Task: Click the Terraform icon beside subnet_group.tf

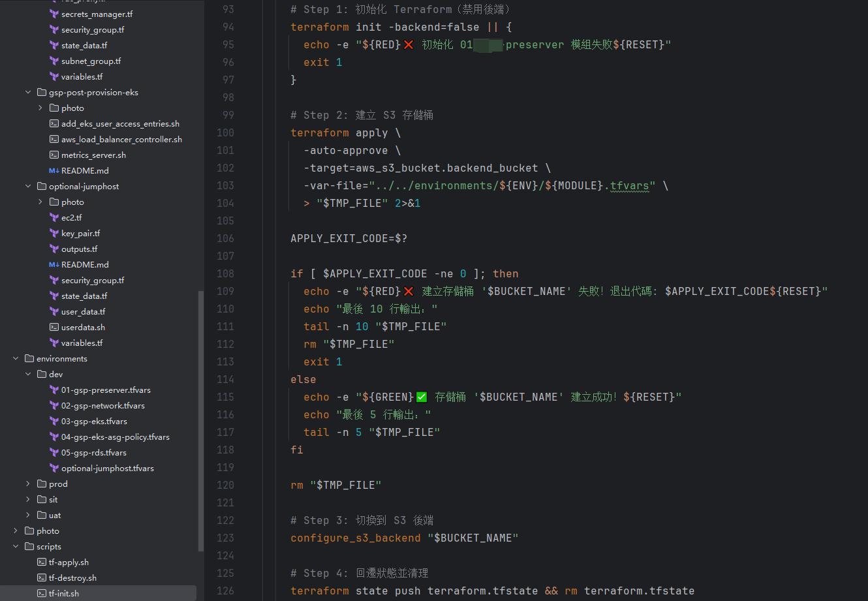Action: pos(54,61)
